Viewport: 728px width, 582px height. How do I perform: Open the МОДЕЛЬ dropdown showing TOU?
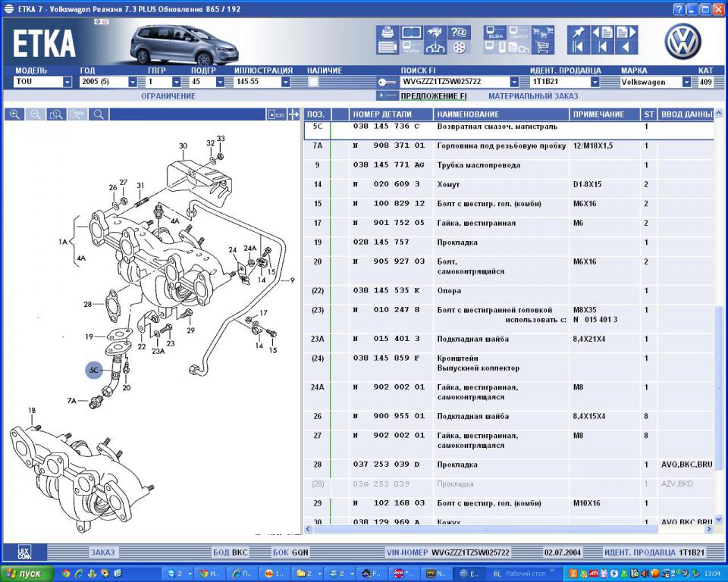tap(67, 82)
